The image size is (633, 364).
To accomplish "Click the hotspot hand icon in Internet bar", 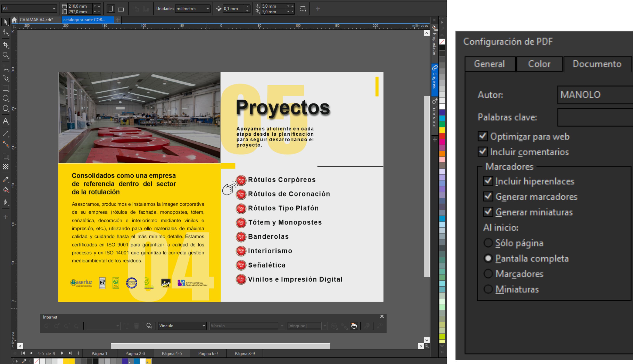I will coord(354,326).
